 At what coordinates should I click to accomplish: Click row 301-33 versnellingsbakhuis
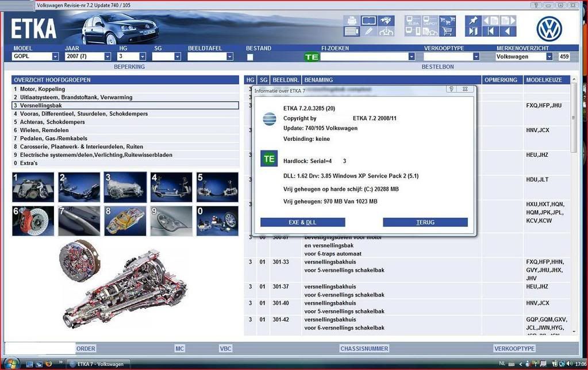[x=408, y=270]
